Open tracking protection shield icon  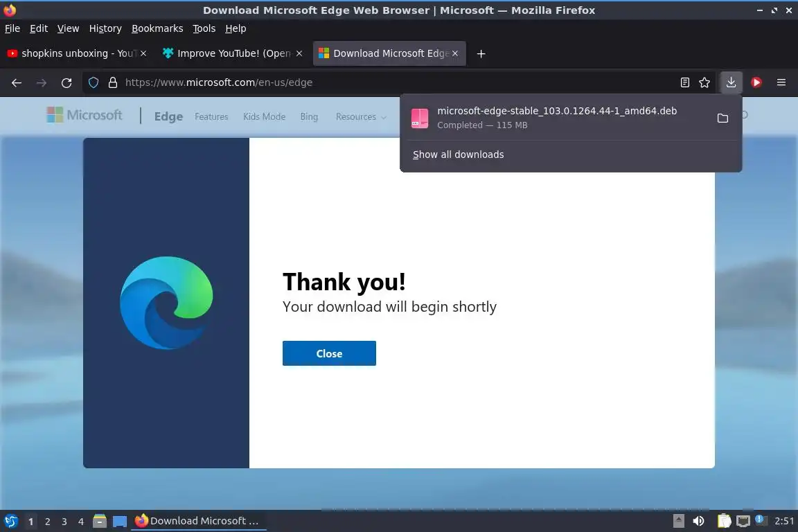(x=94, y=82)
